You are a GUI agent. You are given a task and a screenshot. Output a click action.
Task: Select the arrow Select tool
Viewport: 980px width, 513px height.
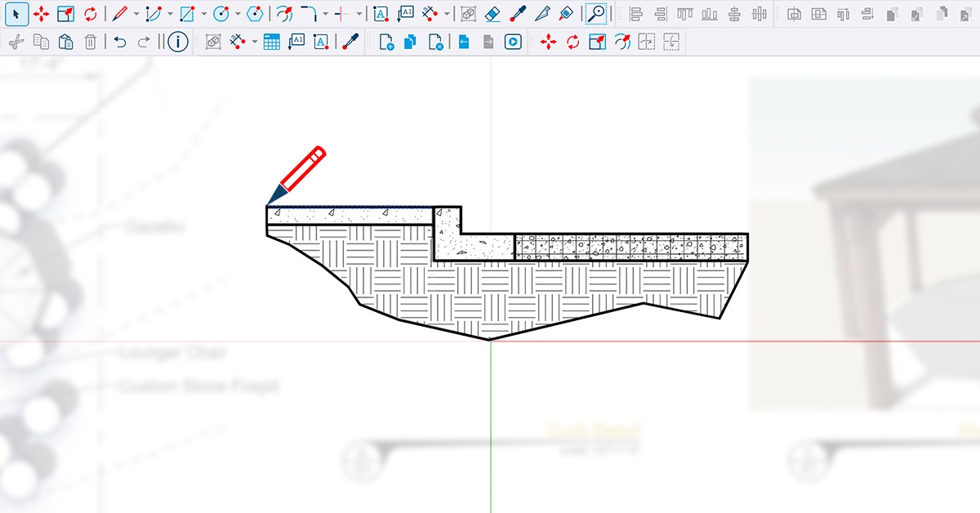point(17,14)
